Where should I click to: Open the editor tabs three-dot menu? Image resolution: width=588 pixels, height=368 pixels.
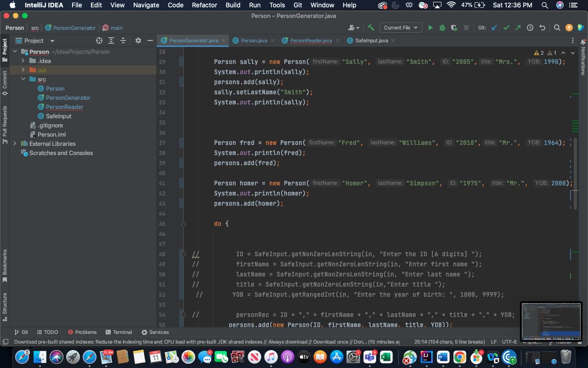click(x=573, y=40)
